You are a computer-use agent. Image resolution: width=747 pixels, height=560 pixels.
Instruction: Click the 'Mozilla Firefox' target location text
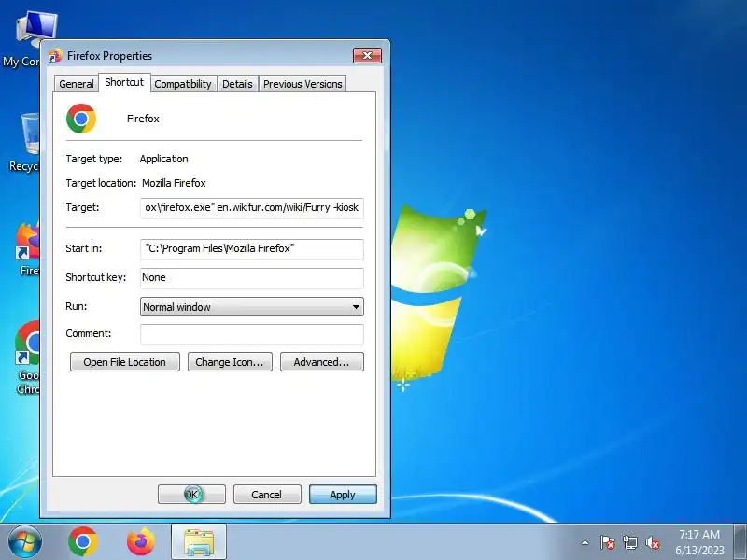click(174, 183)
